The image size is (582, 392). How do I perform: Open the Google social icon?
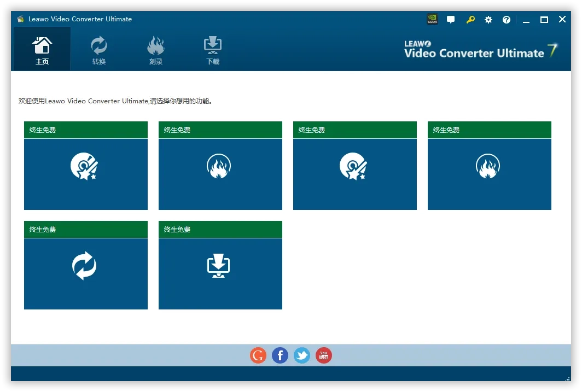[x=258, y=355]
